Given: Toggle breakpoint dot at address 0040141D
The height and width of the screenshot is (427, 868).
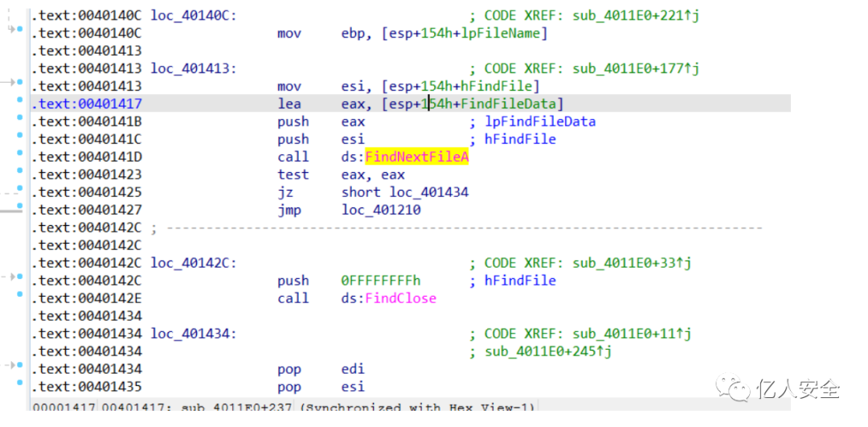Looking at the screenshot, I should (x=20, y=153).
